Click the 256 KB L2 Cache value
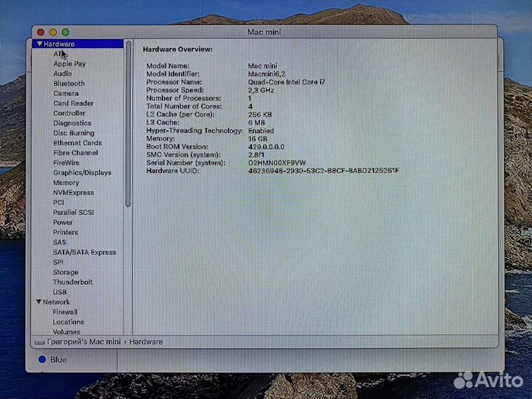Image resolution: width=532 pixels, height=399 pixels. tap(259, 115)
